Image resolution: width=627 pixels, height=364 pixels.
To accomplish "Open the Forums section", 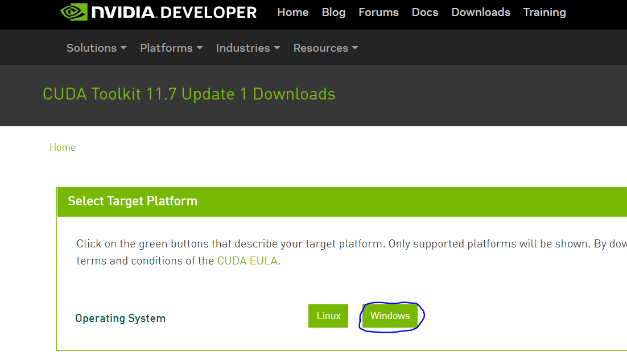I will [378, 13].
